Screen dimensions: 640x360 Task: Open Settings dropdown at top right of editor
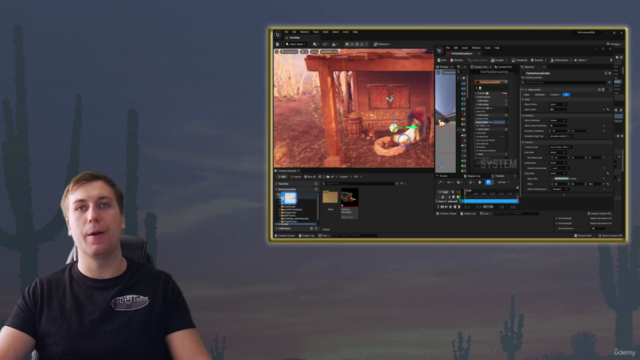point(614,44)
